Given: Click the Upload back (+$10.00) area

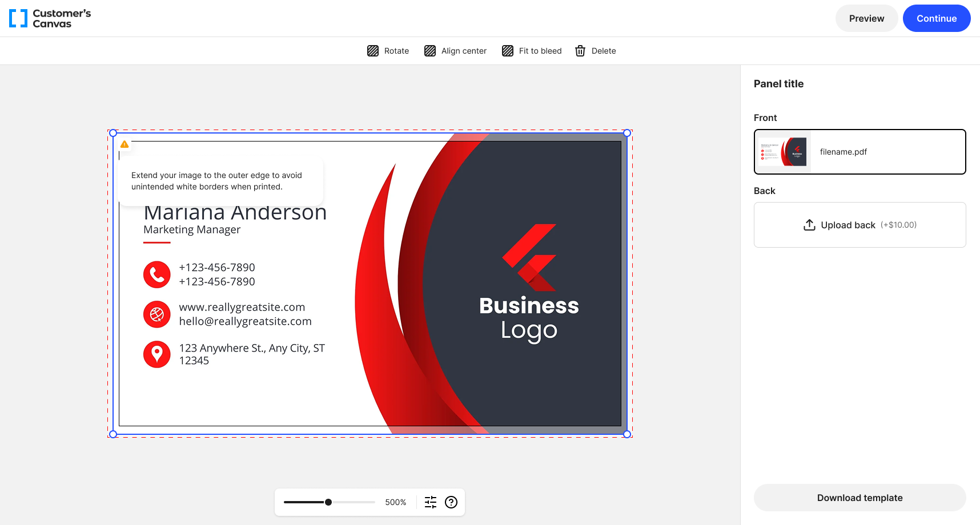Looking at the screenshot, I should (859, 225).
